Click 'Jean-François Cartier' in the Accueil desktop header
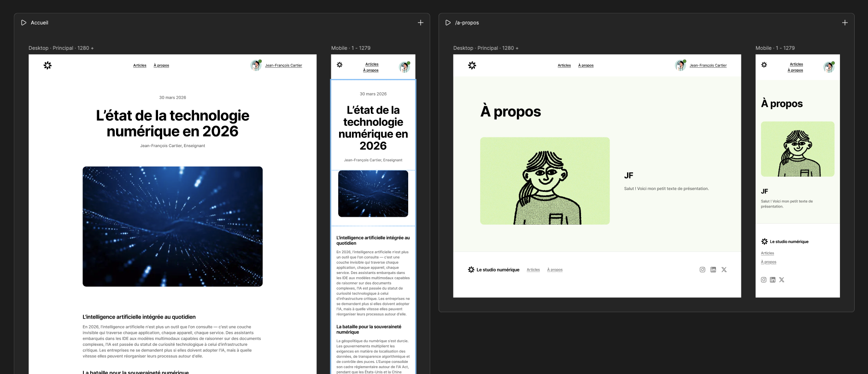The image size is (868, 374). [x=283, y=65]
